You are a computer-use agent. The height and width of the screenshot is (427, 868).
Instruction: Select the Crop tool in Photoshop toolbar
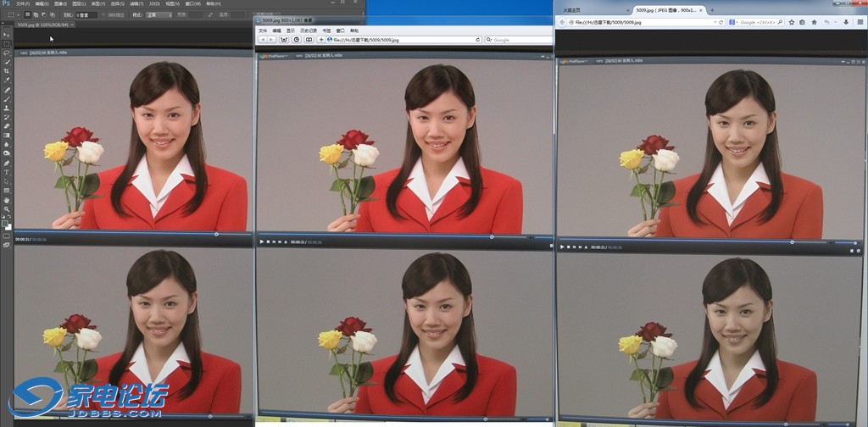tap(7, 71)
